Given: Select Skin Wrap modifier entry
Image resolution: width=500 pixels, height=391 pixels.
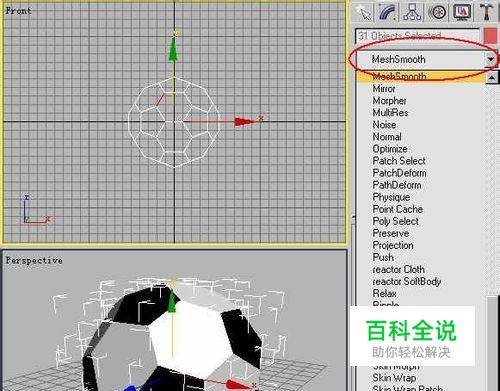Looking at the screenshot, I should click(394, 378).
